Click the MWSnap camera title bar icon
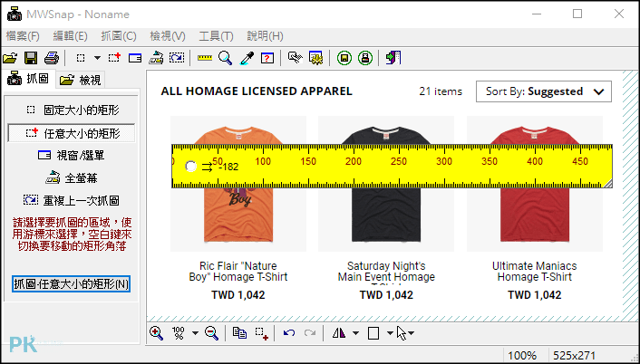Image resolution: width=640 pixels, height=364 pixels. point(15,14)
